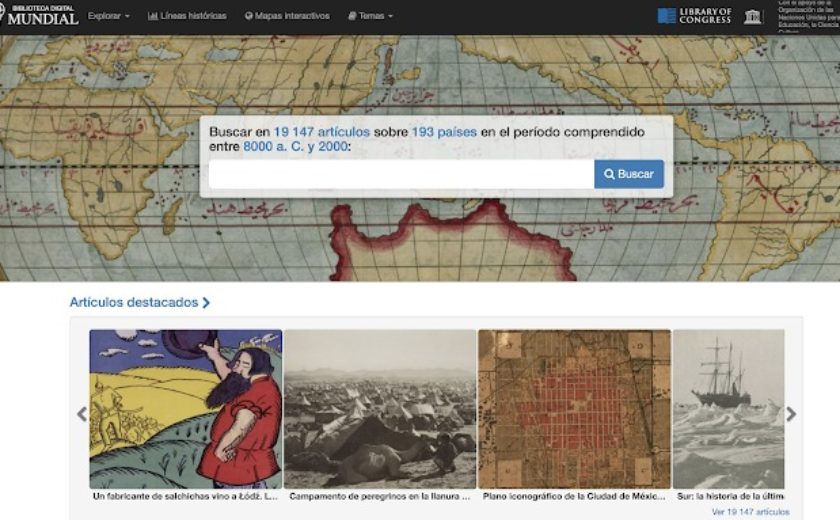Click the UNESCO temple icon
Screen dimensions: 840x520
pyautogui.click(x=752, y=17)
